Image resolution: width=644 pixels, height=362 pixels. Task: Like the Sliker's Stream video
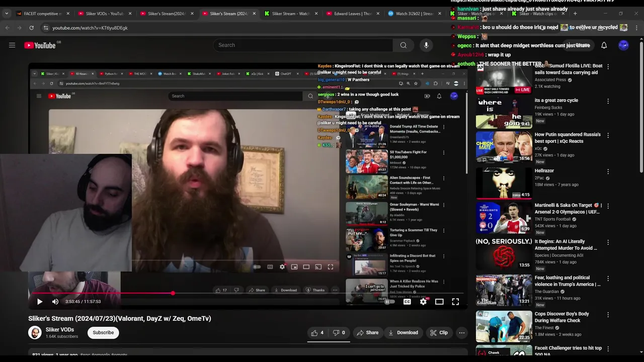point(317,333)
